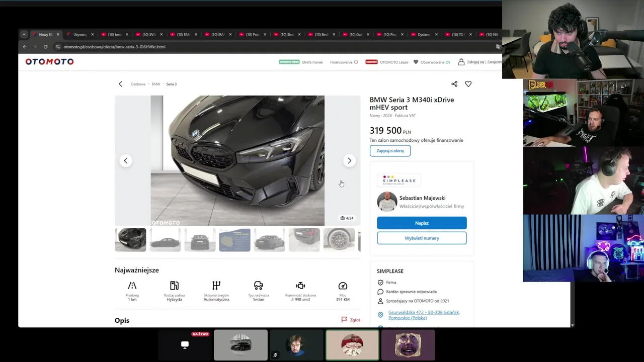This screenshot has height=362, width=644.
Task: Click the BMW breadcrumb
Action: click(156, 84)
